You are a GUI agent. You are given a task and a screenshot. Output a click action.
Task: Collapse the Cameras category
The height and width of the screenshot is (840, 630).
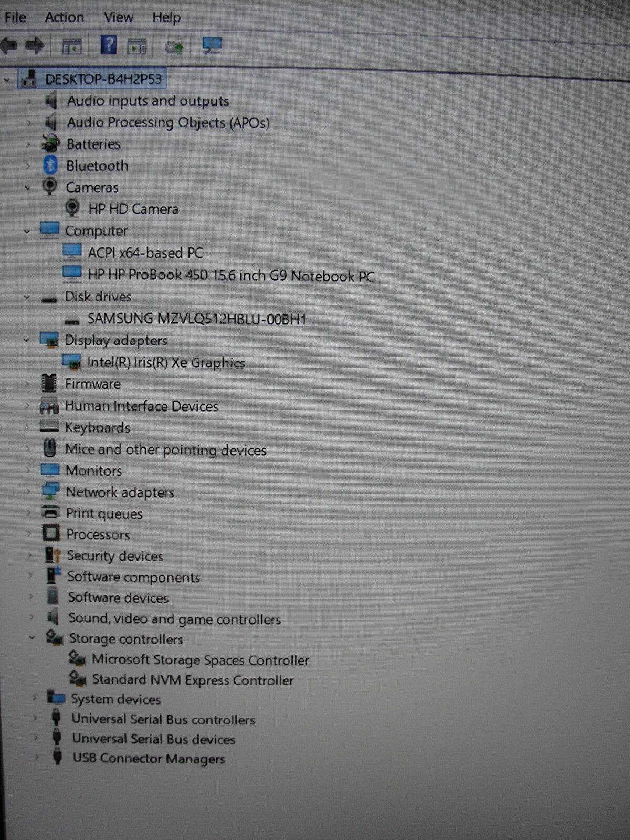pyautogui.click(x=27, y=187)
